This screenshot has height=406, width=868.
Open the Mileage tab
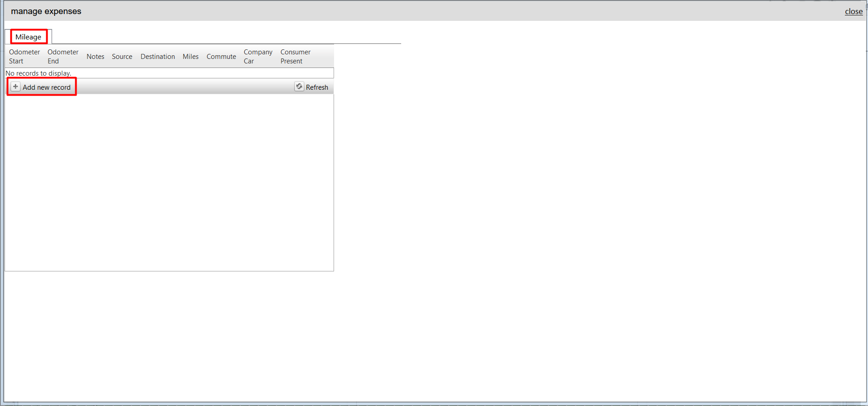pyautogui.click(x=29, y=37)
